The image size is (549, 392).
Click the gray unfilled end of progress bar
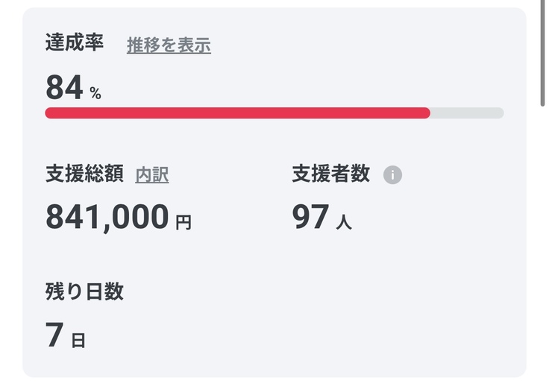tap(468, 113)
